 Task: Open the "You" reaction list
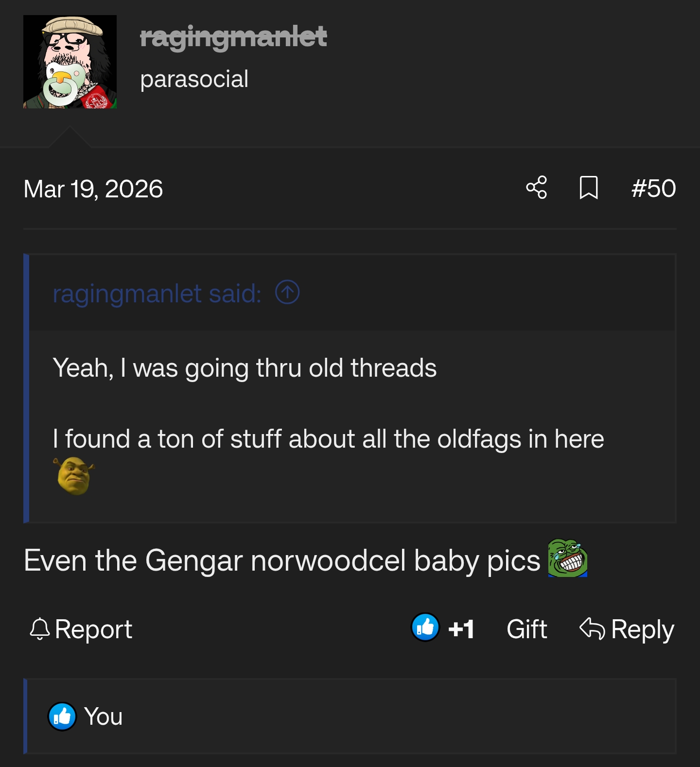pyautogui.click(x=103, y=716)
